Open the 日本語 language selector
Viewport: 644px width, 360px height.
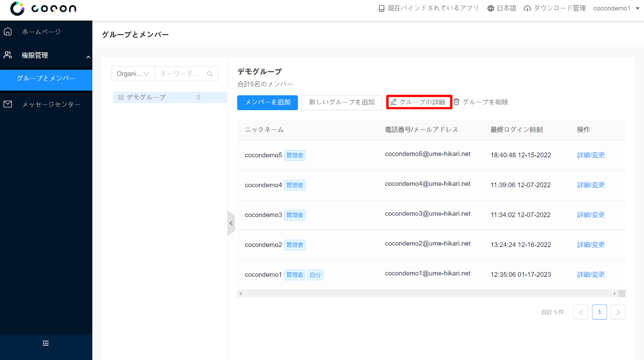click(502, 8)
